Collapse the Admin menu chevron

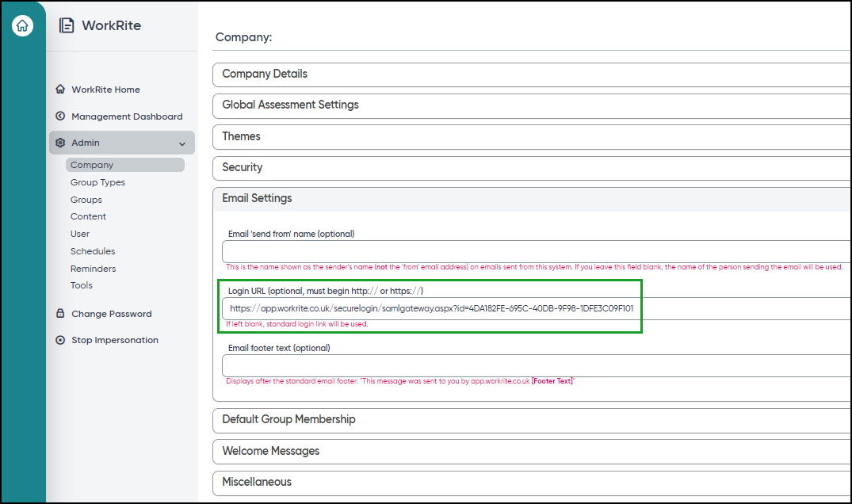tap(182, 144)
